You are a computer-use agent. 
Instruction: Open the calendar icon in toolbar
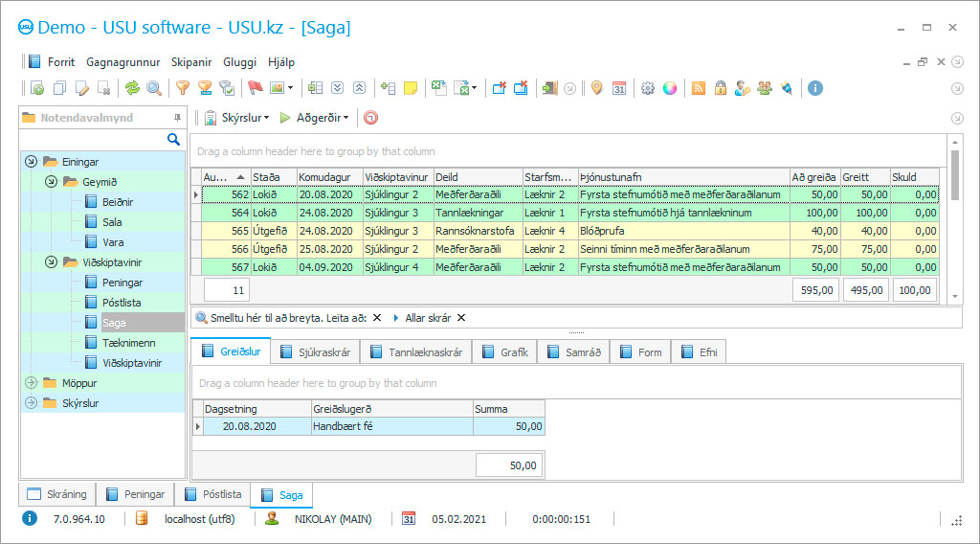coord(619,88)
